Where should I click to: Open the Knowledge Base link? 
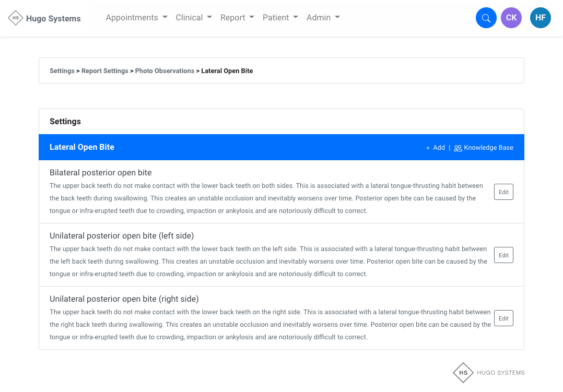click(x=488, y=148)
